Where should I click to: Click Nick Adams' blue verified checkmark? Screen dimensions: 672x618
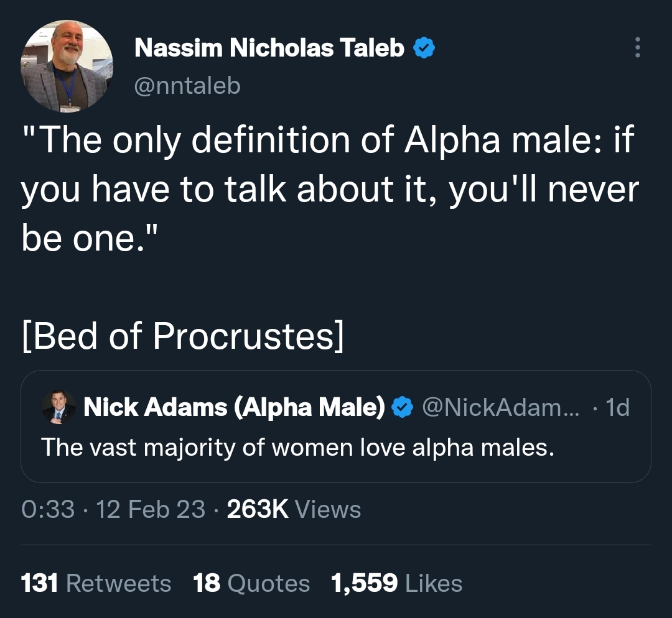pyautogui.click(x=402, y=407)
